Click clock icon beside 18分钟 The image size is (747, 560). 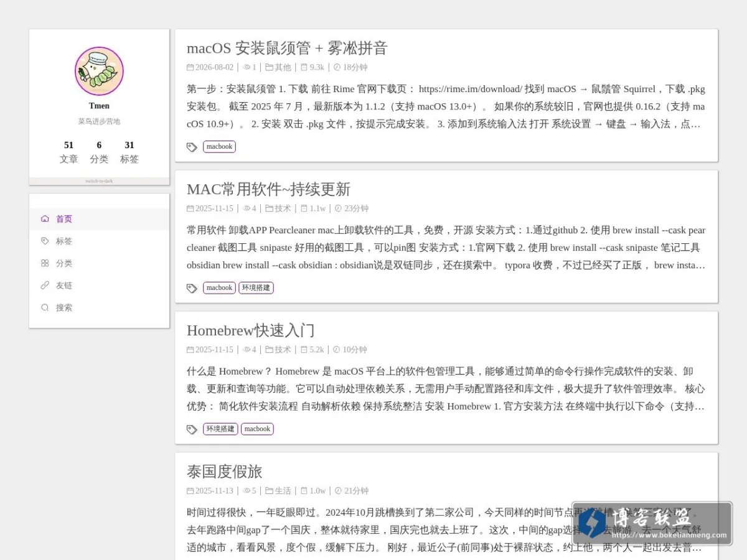337,67
